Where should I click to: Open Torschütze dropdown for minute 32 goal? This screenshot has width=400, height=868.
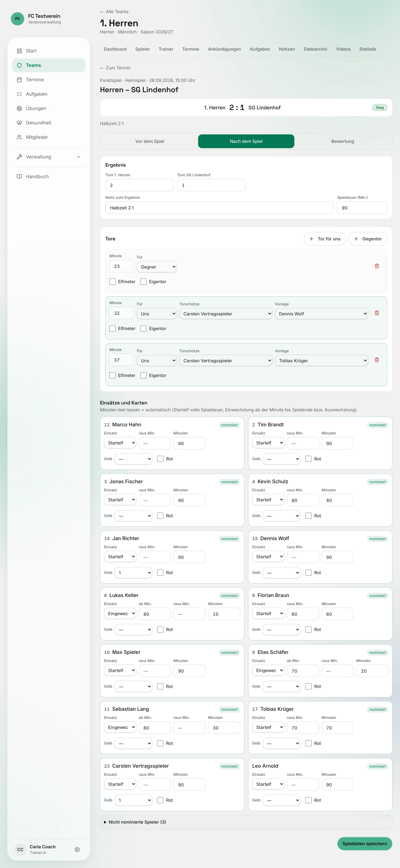click(x=226, y=313)
